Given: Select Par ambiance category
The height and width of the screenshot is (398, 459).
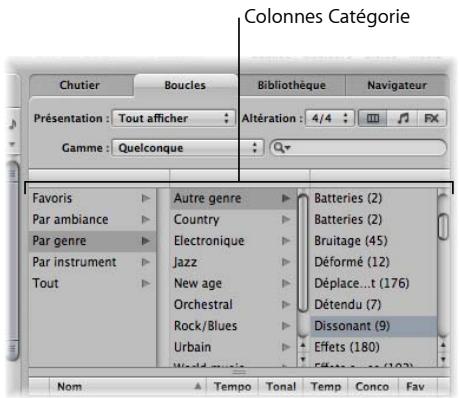Looking at the screenshot, I should [x=92, y=220].
